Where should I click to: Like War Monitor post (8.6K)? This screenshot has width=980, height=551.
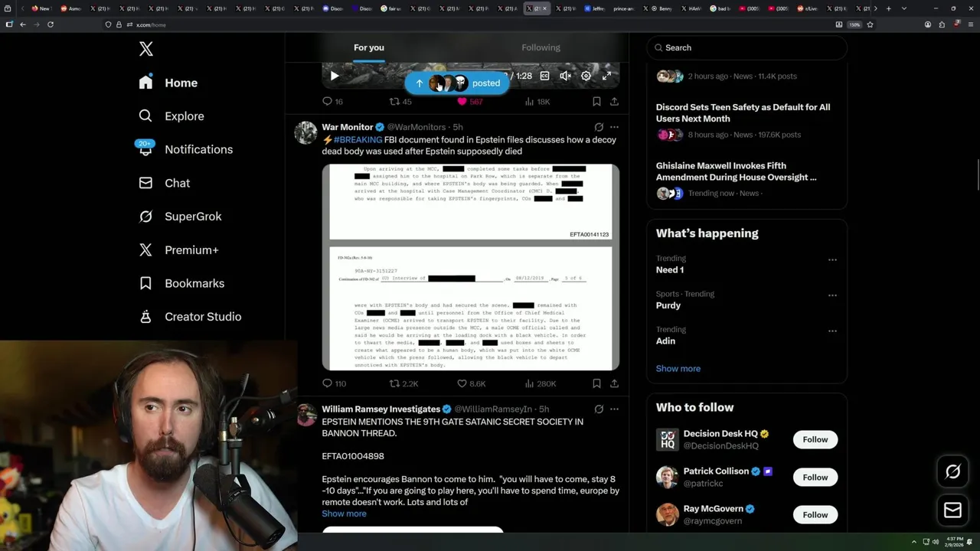pyautogui.click(x=471, y=383)
